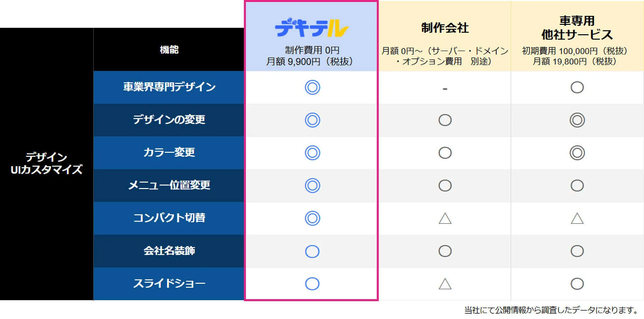Click 制作会社 triangle for スライドショー row

pyautogui.click(x=445, y=284)
